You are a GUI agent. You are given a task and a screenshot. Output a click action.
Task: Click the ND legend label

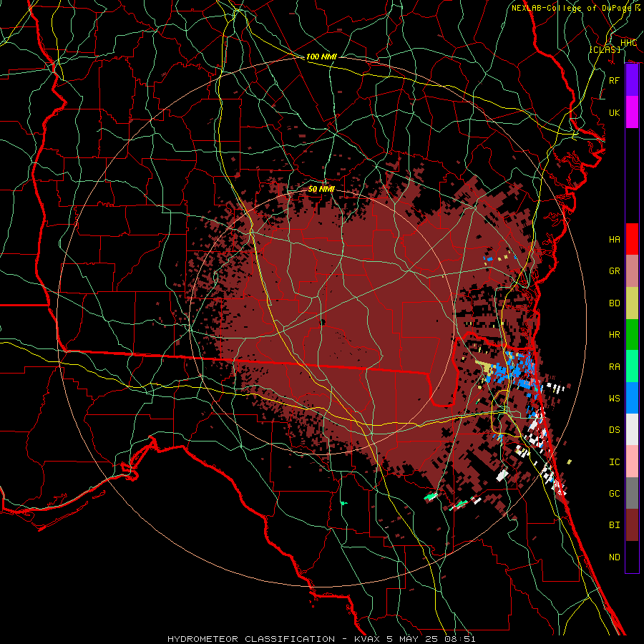[615, 557]
